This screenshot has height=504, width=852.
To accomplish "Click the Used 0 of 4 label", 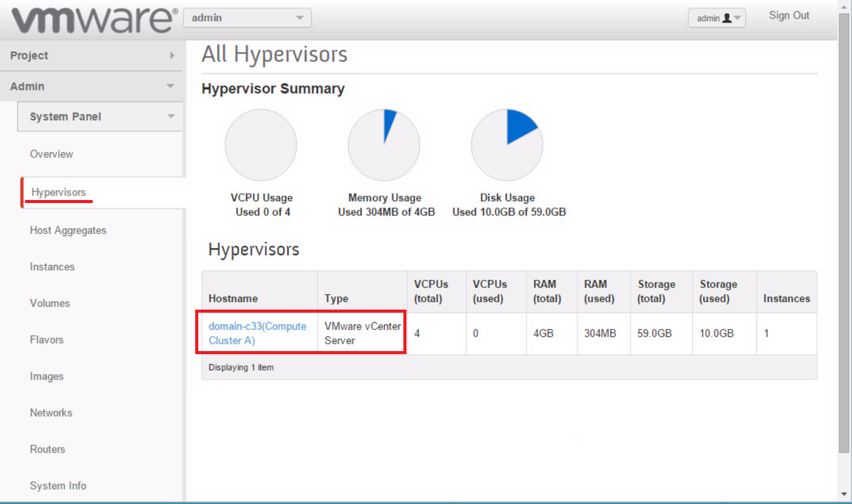I will [x=263, y=212].
